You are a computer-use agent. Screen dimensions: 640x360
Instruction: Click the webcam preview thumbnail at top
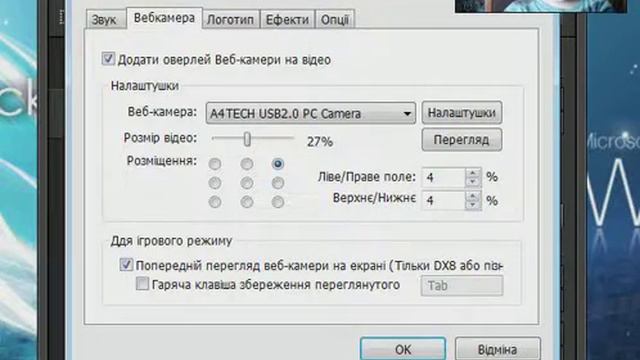coord(541,6)
